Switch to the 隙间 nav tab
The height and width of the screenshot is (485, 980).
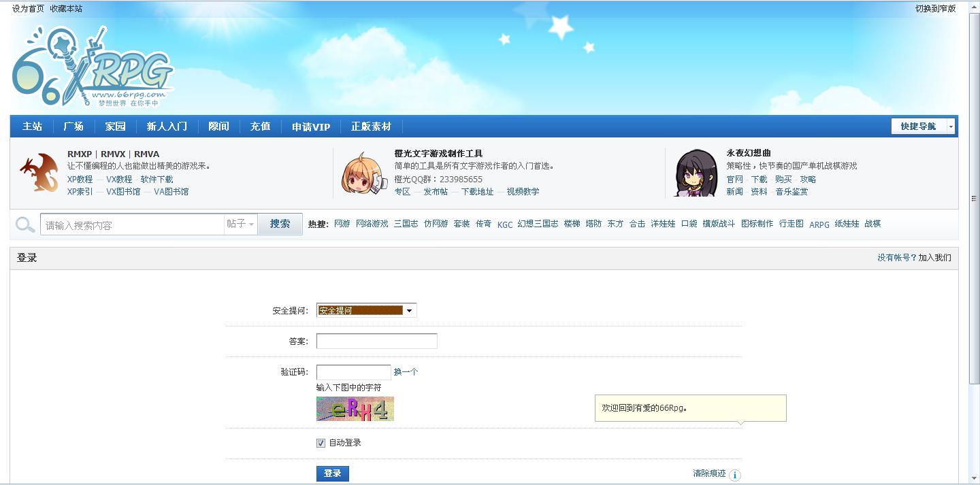pyautogui.click(x=218, y=127)
